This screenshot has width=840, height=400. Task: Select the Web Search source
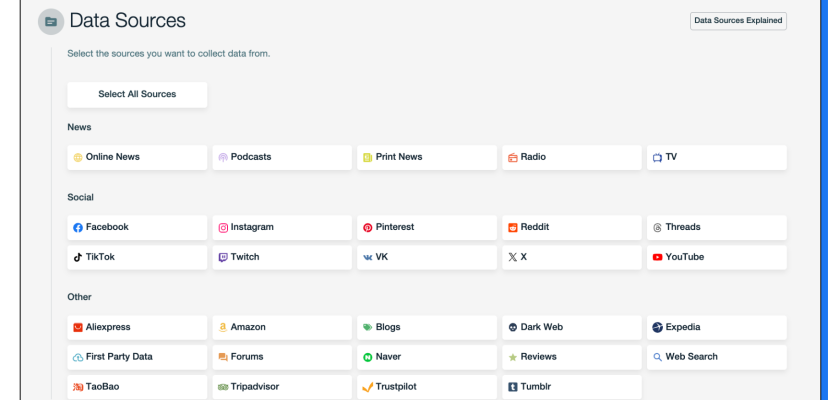(716, 357)
